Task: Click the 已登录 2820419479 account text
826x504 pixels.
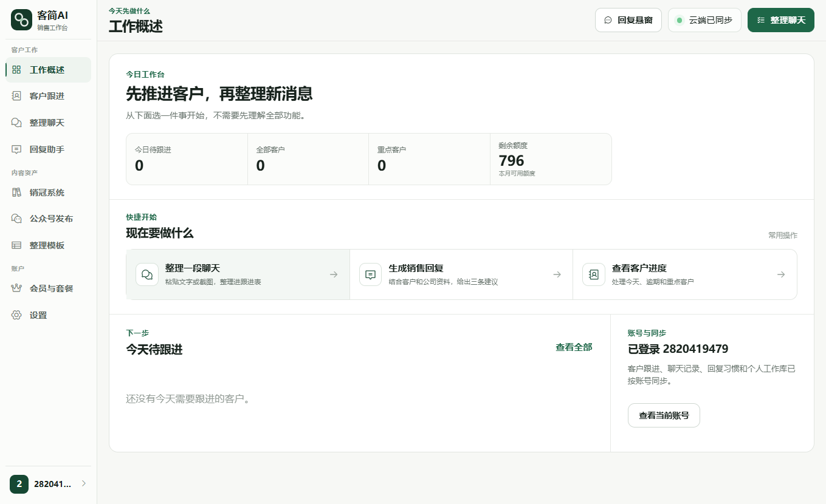Action: pos(678,349)
